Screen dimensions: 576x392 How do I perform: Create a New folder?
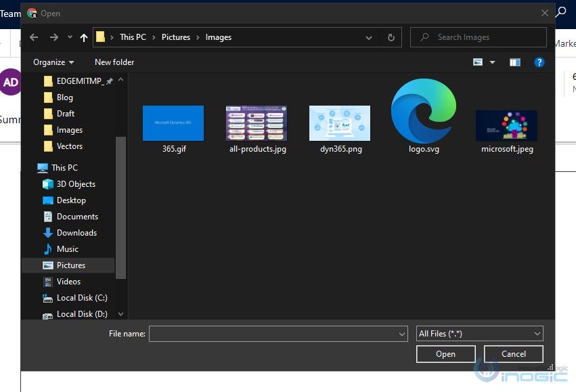(114, 62)
